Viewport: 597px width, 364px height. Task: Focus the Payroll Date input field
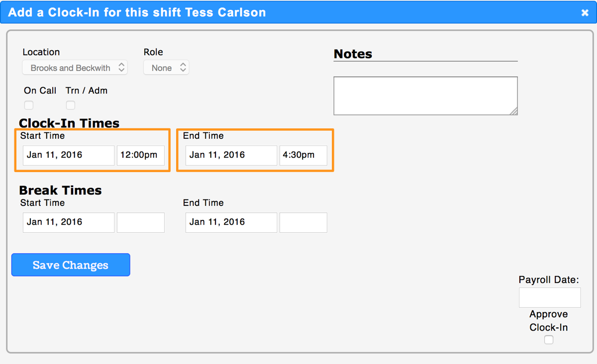[550, 297]
